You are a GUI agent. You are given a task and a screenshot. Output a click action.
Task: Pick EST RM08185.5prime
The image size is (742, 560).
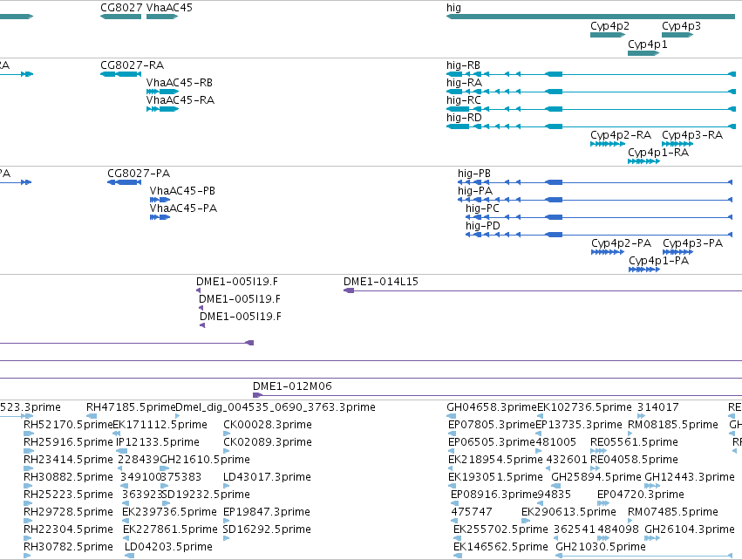point(630,434)
